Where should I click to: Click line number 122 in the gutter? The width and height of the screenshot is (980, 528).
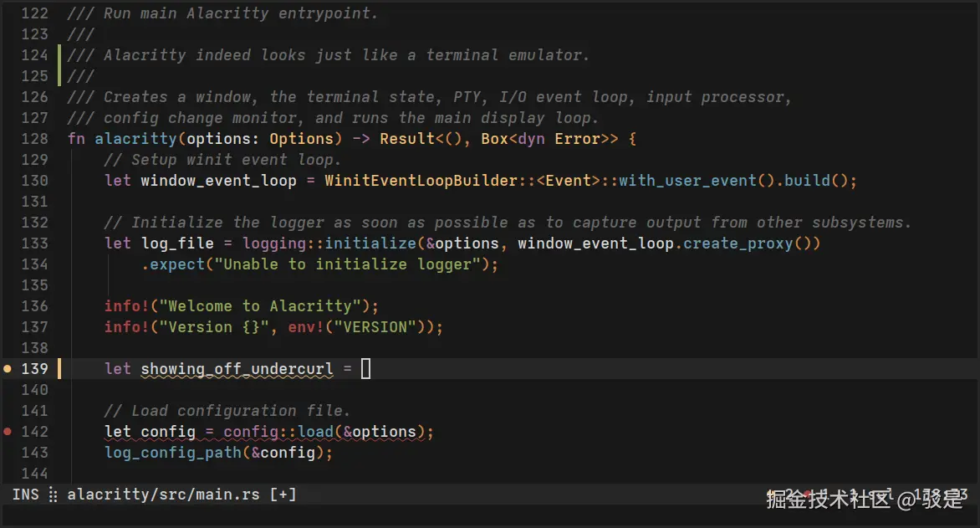click(34, 13)
